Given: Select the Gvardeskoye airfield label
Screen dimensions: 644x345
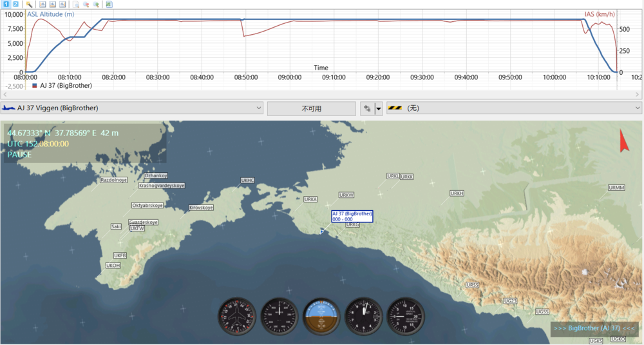Looking at the screenshot, I should 144,222.
